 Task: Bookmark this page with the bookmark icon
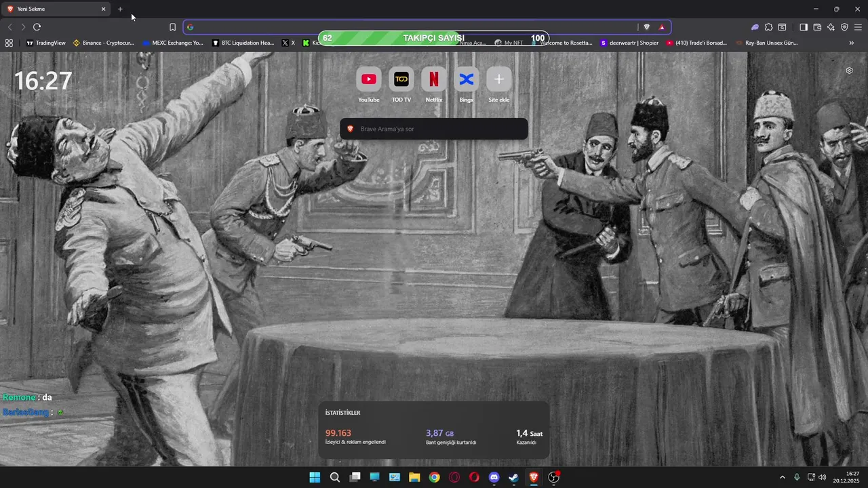tap(172, 27)
